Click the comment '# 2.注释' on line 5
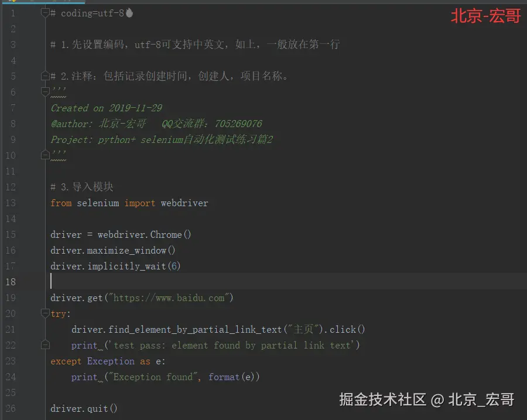527x420 pixels. [169, 76]
